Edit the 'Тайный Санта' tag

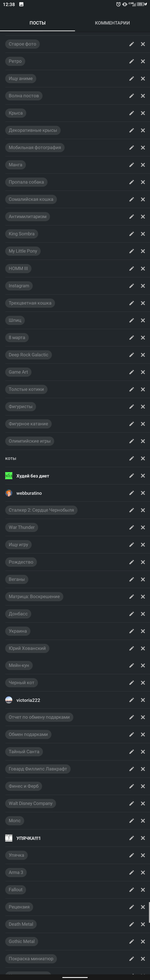click(x=132, y=751)
